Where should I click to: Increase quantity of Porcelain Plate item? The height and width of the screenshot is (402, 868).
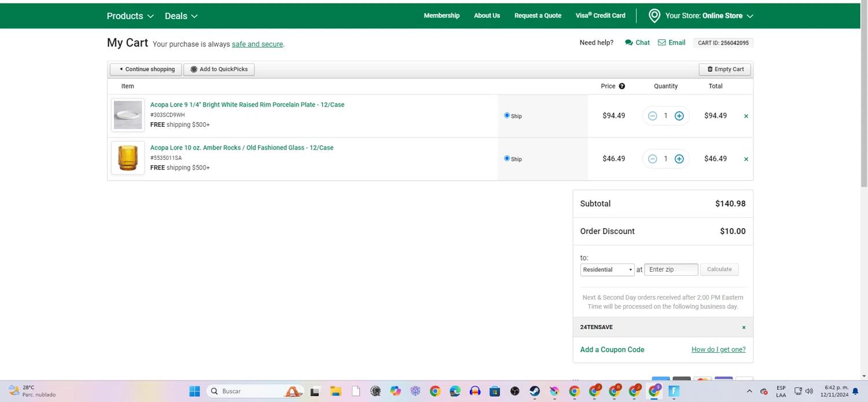point(679,116)
